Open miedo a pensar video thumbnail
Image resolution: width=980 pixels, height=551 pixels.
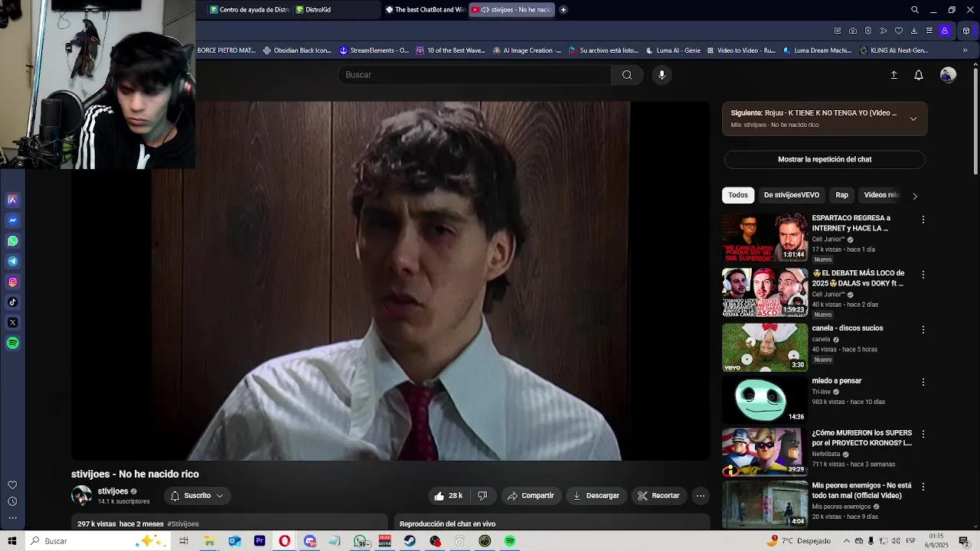765,400
